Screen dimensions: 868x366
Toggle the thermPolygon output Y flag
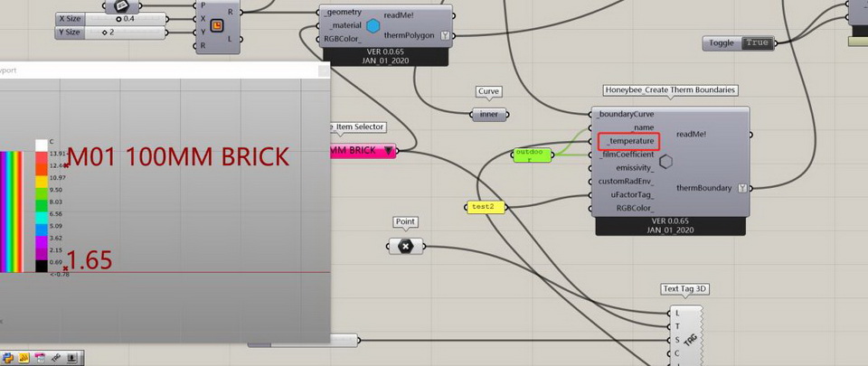point(447,36)
